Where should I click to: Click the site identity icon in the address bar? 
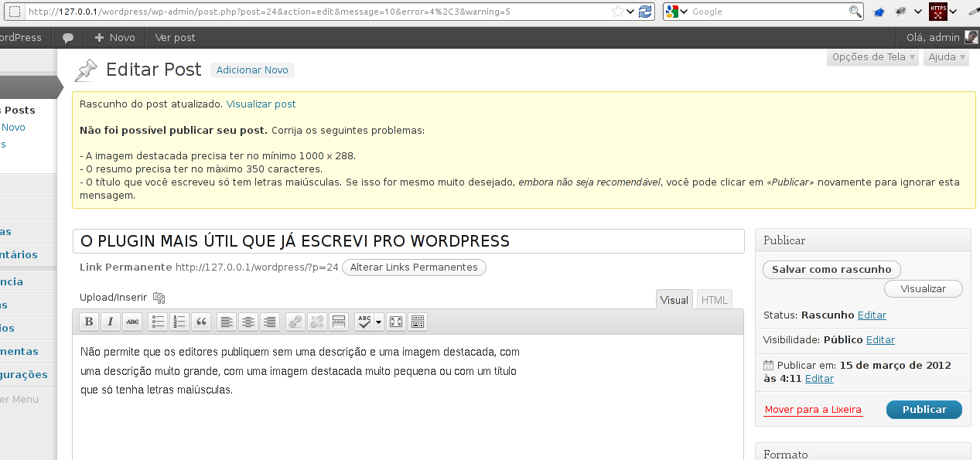pyautogui.click(x=14, y=12)
